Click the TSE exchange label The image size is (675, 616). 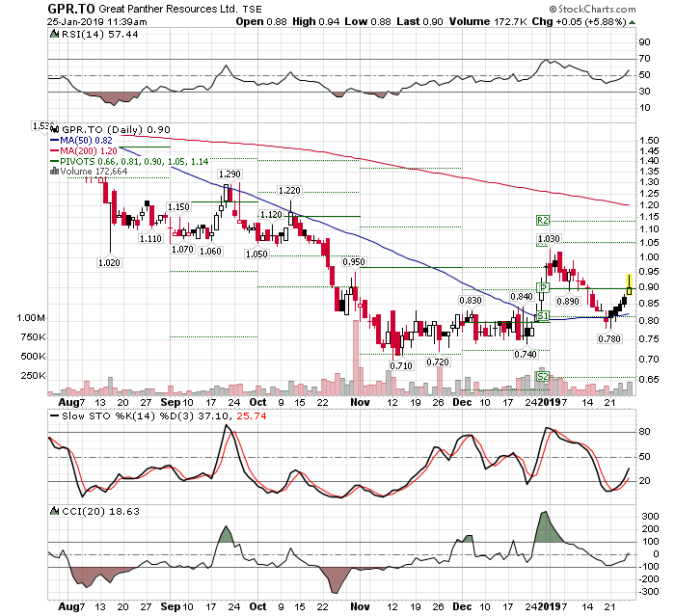click(252, 9)
